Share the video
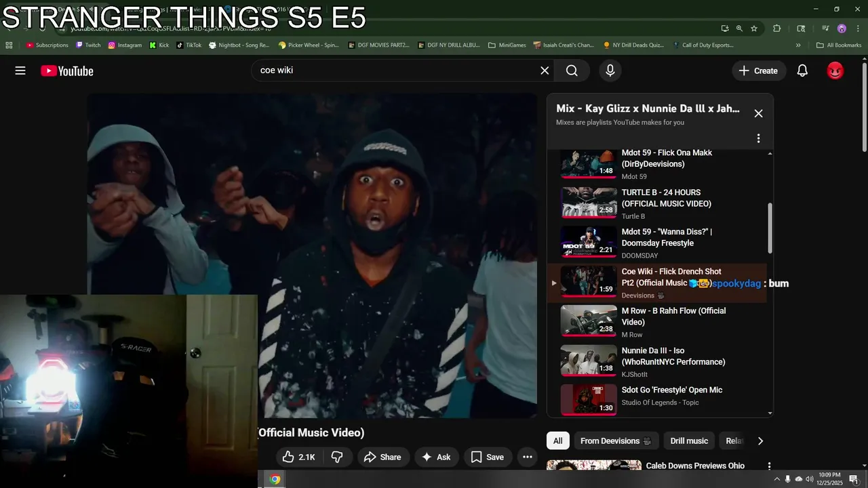 click(382, 457)
